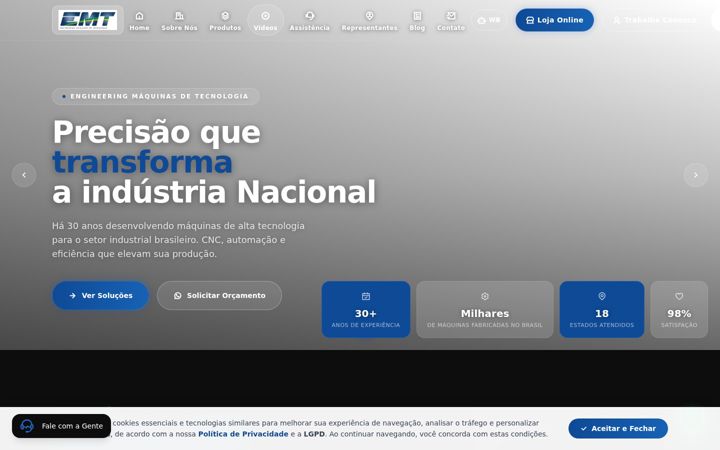Viewport: 720px width, 450px height.
Task: Open the LGPD link
Action: (x=314, y=434)
